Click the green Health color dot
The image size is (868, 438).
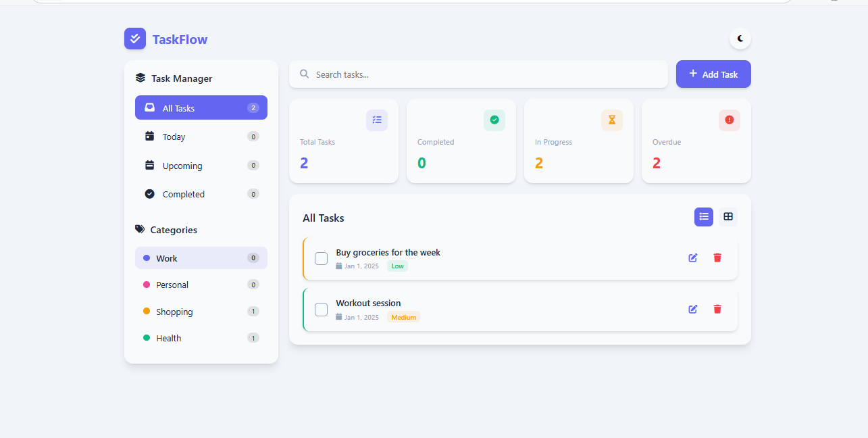(147, 338)
